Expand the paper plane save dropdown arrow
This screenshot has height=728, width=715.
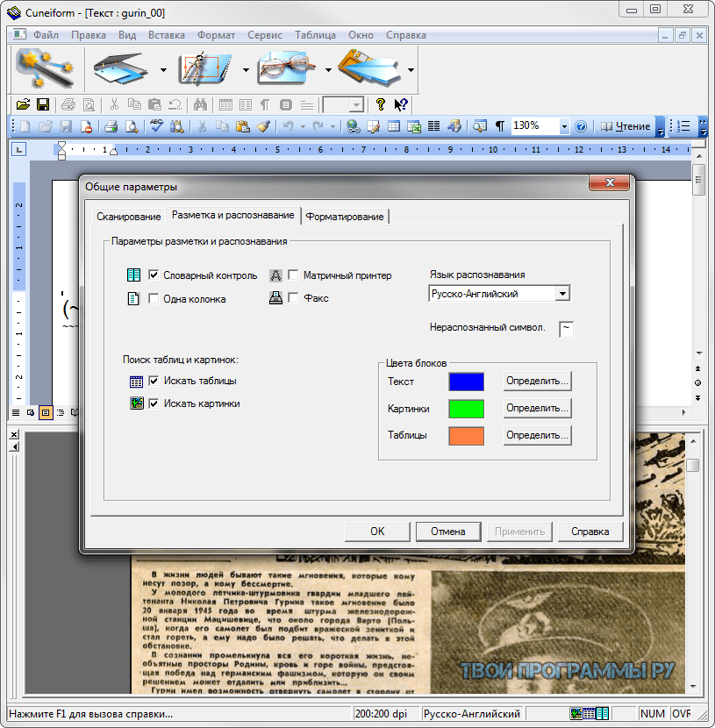(411, 70)
